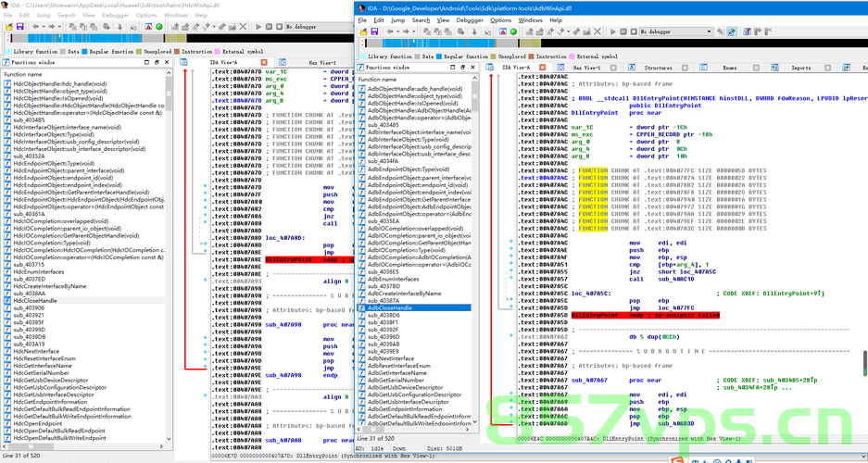
Task: Open file icon in the HdcWinApi window
Action: click(x=9, y=27)
